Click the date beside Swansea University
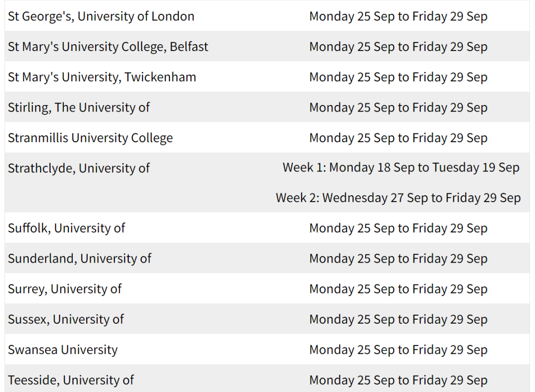Screen dimensions: 535x392 point(398,350)
